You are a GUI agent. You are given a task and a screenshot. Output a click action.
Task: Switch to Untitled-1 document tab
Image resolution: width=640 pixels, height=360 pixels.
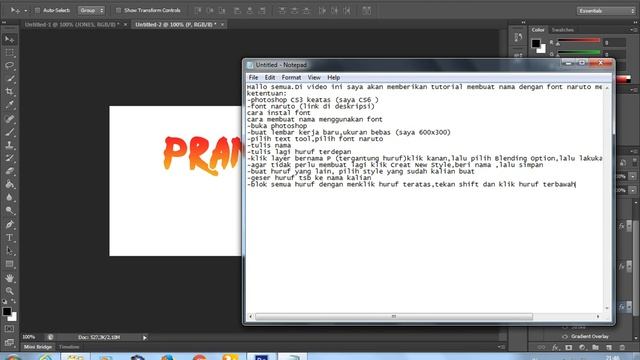pos(72,24)
